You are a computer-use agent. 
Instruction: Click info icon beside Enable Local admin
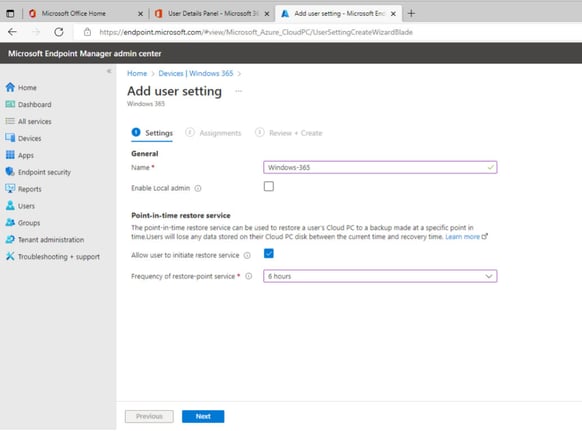click(x=198, y=189)
